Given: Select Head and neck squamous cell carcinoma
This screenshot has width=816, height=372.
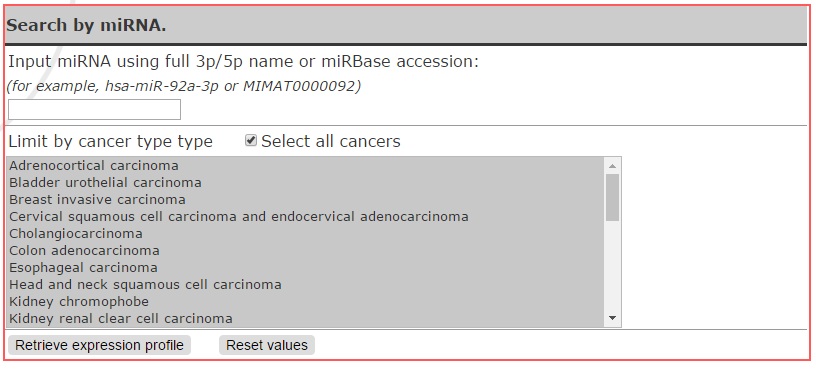Looking at the screenshot, I should 305,285.
